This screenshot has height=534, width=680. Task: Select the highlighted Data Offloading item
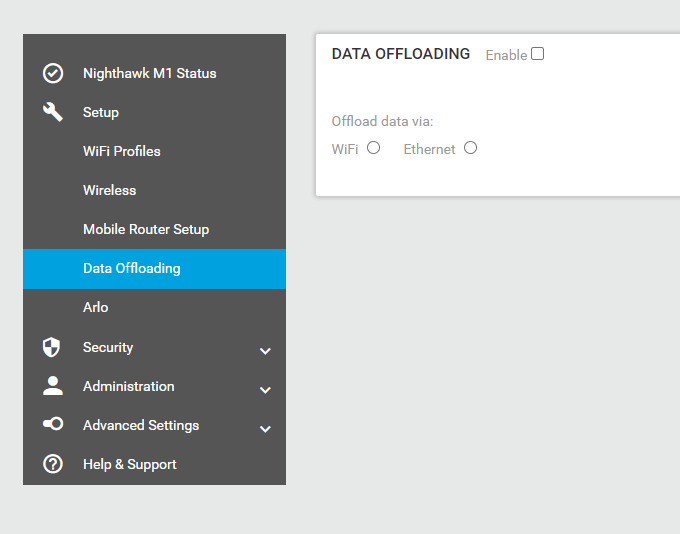(x=154, y=269)
